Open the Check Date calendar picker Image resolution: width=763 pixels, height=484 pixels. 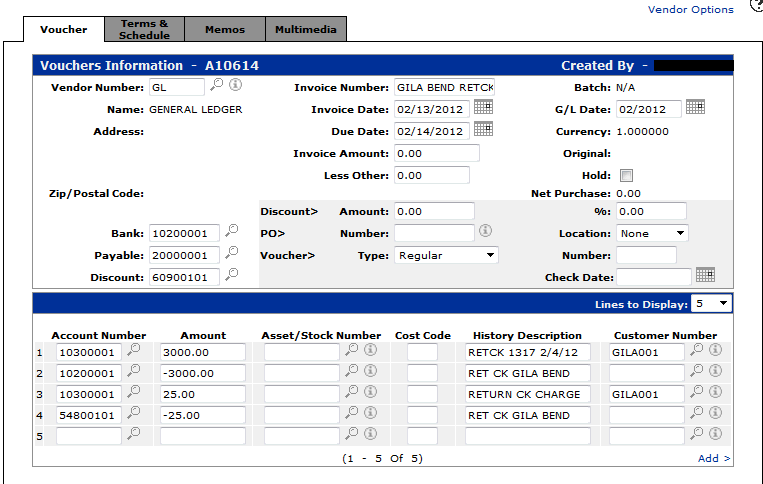705,275
